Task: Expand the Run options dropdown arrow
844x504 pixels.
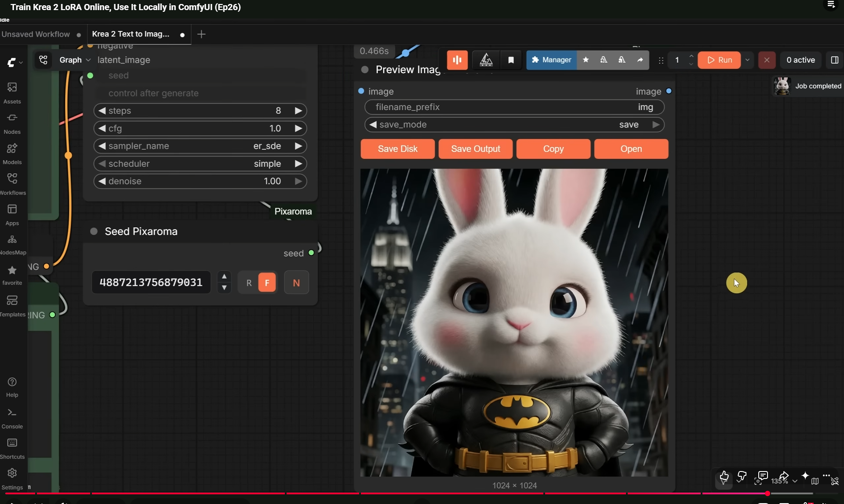Action: tap(747, 60)
